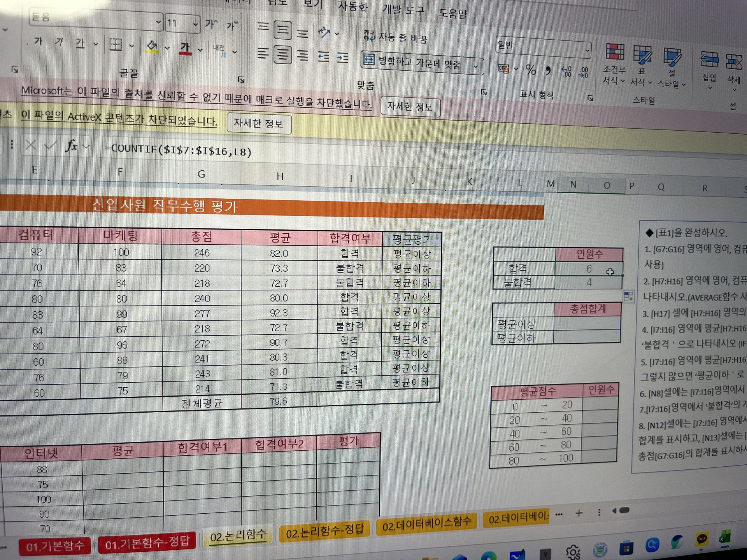Click the borders icon in font group
The width and height of the screenshot is (747, 560).
(x=116, y=44)
